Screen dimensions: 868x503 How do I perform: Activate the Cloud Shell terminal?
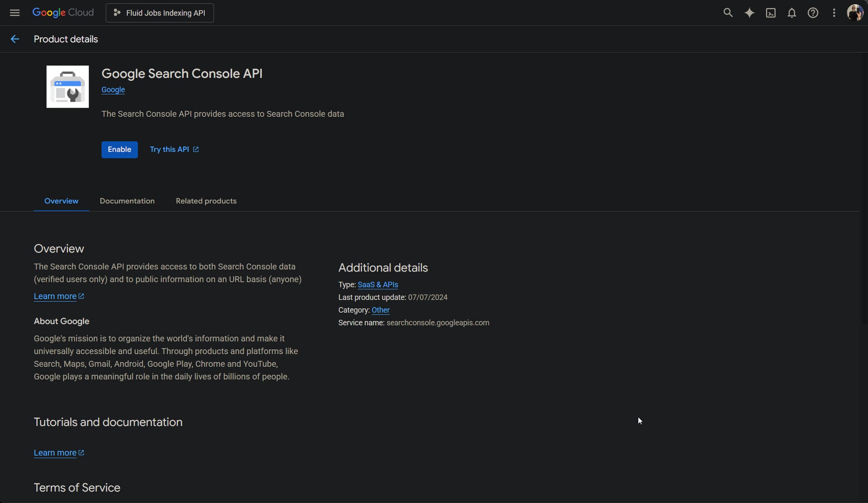point(771,13)
